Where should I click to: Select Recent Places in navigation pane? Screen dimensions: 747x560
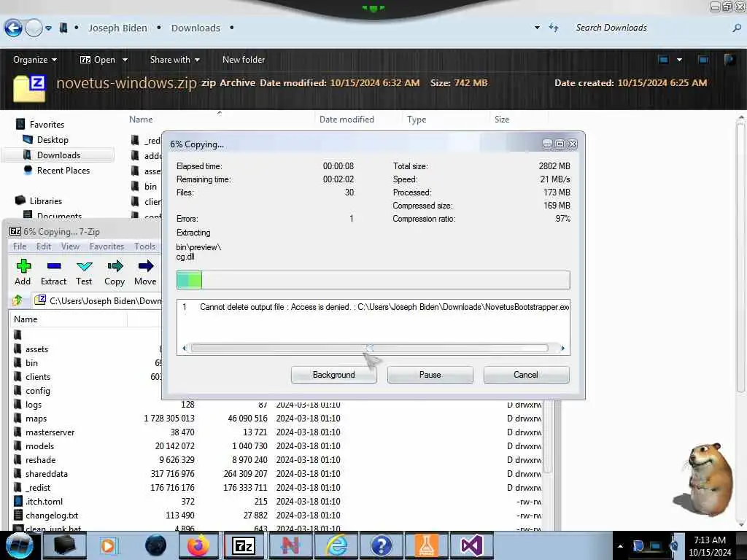click(63, 171)
